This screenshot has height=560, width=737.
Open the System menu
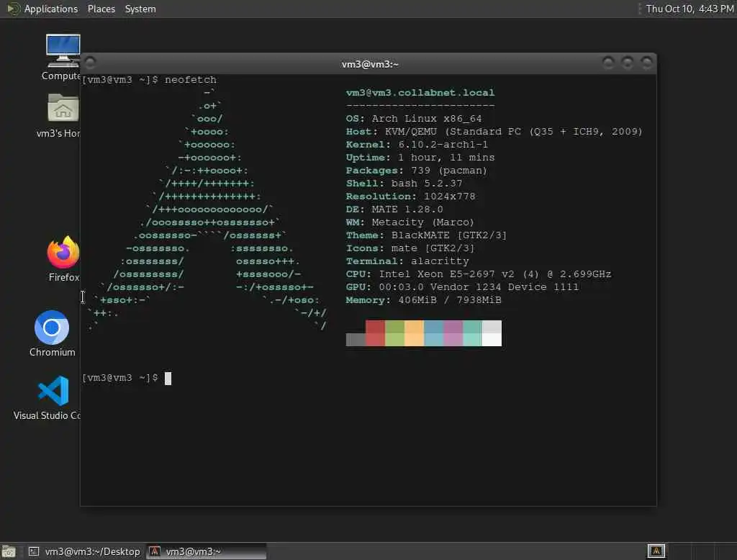click(x=140, y=9)
